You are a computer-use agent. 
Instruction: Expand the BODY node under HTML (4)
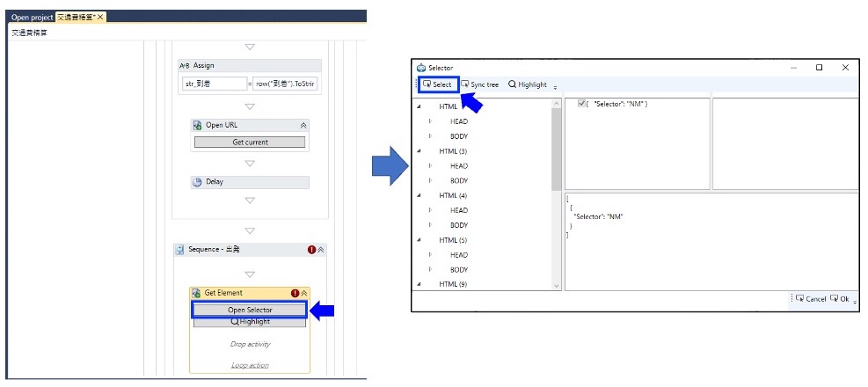pyautogui.click(x=430, y=225)
